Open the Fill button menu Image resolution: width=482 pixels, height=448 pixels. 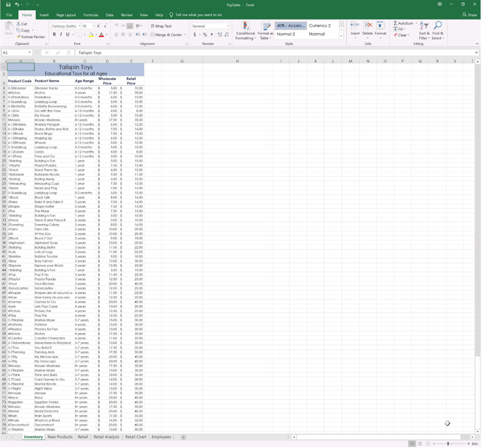(399, 29)
